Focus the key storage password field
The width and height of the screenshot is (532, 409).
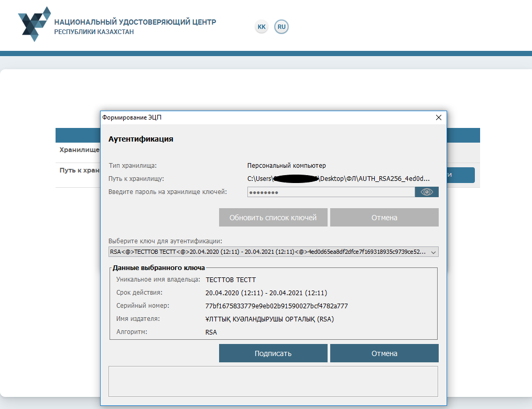(x=331, y=192)
